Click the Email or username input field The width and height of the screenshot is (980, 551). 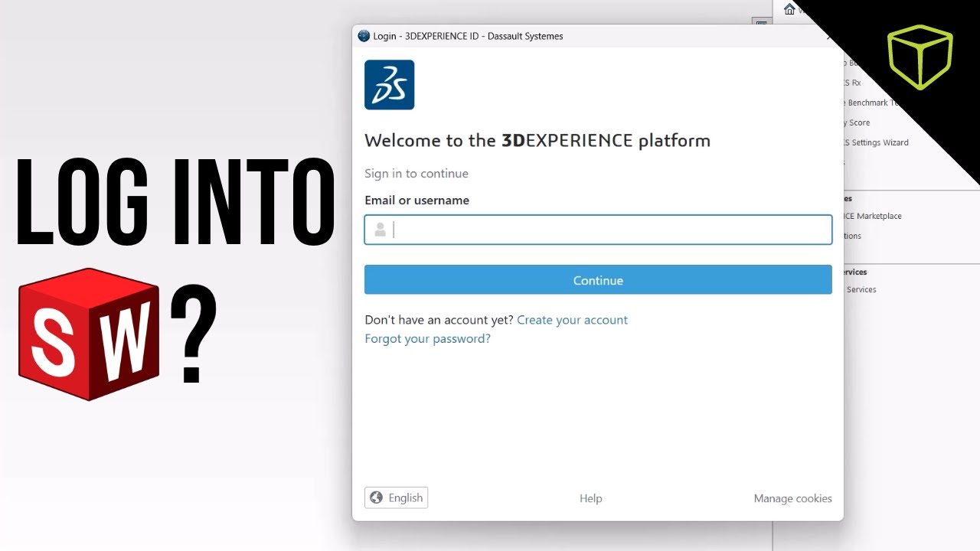(598, 230)
